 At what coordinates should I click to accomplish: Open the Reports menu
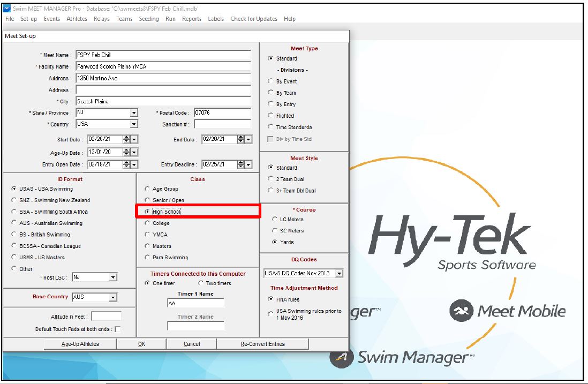coord(192,19)
